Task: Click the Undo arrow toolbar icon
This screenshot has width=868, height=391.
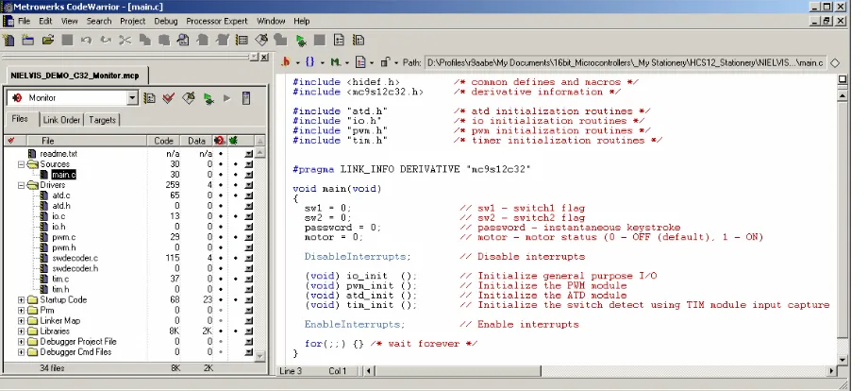Action: coord(87,40)
